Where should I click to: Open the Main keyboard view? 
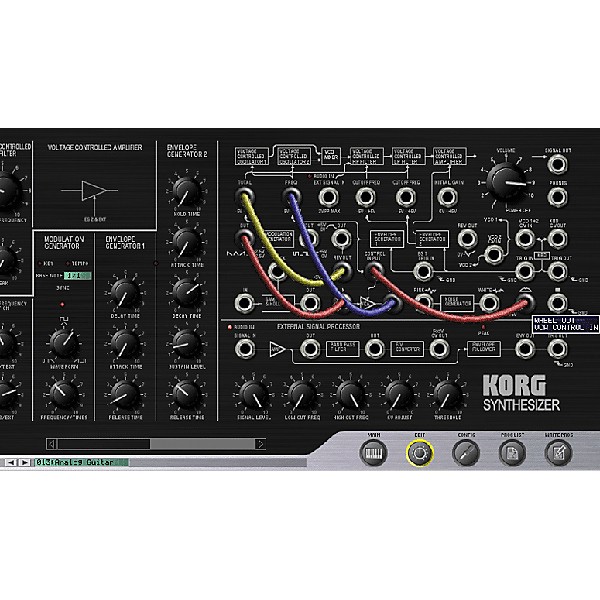tap(373, 453)
